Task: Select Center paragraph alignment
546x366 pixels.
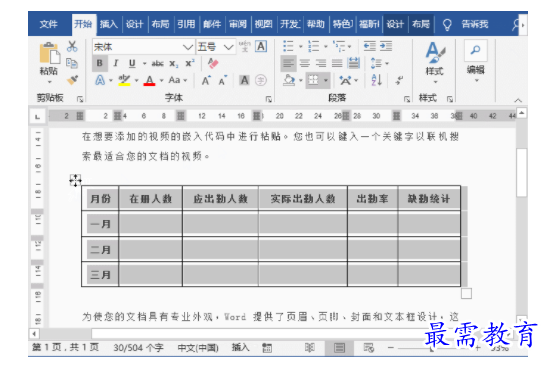Action: tap(305, 63)
